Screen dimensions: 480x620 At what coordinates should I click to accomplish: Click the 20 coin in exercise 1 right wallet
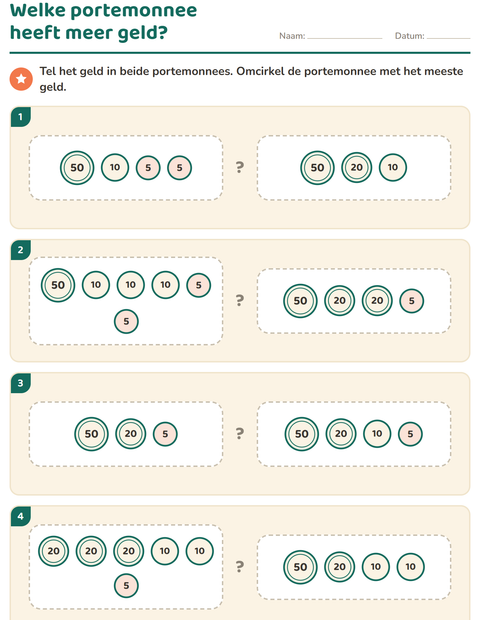tap(357, 168)
